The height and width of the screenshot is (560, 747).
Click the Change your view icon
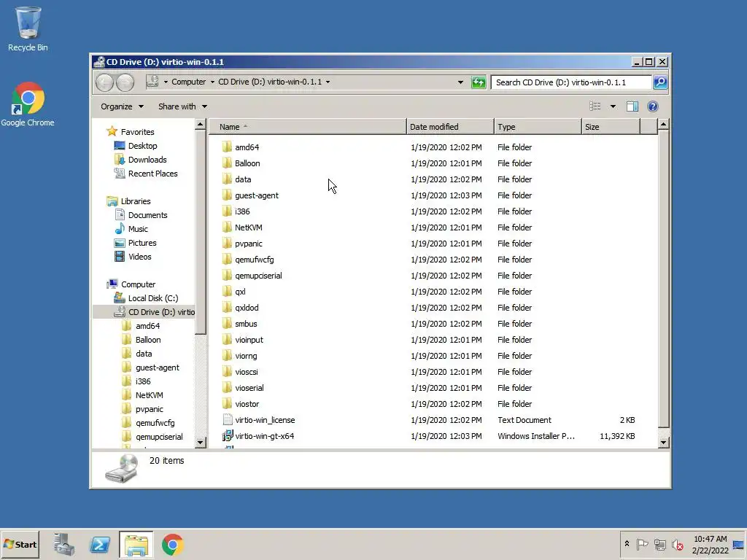pyautogui.click(x=595, y=106)
